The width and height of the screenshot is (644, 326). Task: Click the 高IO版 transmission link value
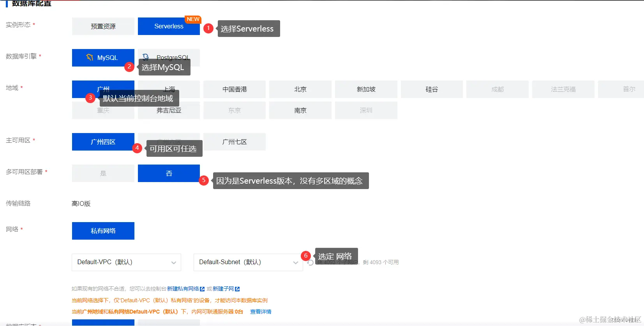(x=81, y=203)
